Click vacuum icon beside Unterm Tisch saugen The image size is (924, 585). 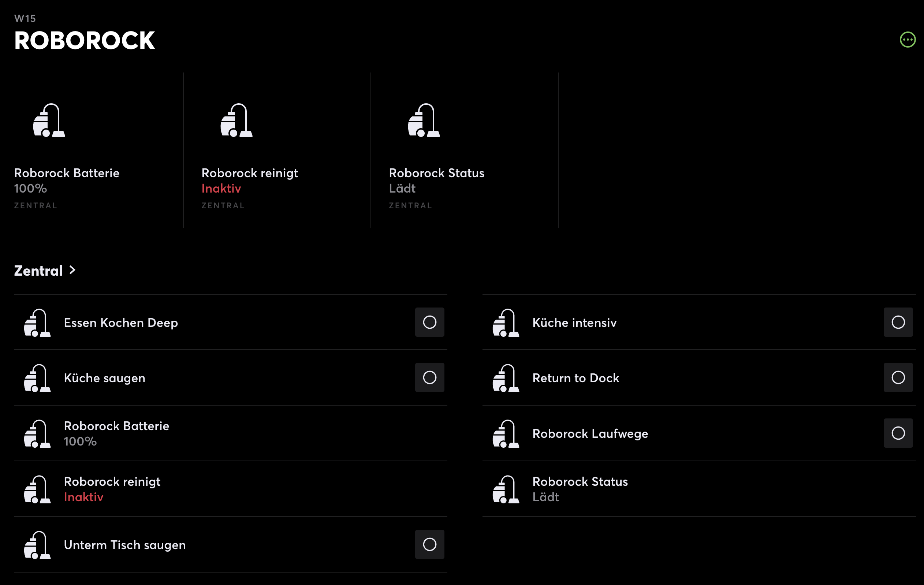(37, 545)
